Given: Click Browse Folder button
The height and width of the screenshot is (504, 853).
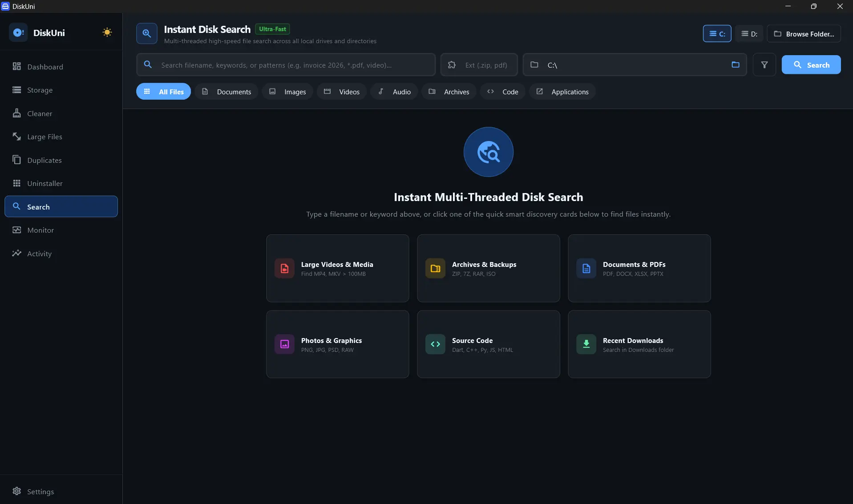Looking at the screenshot, I should coord(804,34).
